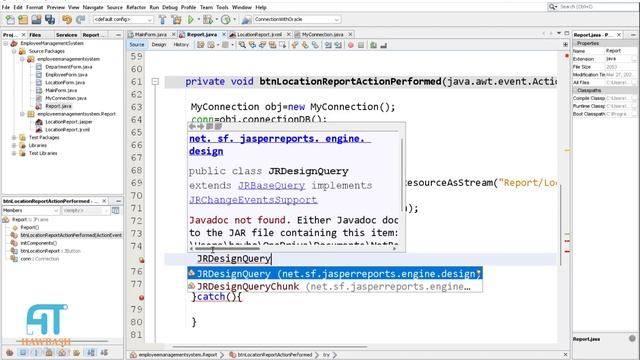The width and height of the screenshot is (640, 360).
Task: Toggle the third Navigator bottom filter icon
Action: pyautogui.click(x=36, y=353)
